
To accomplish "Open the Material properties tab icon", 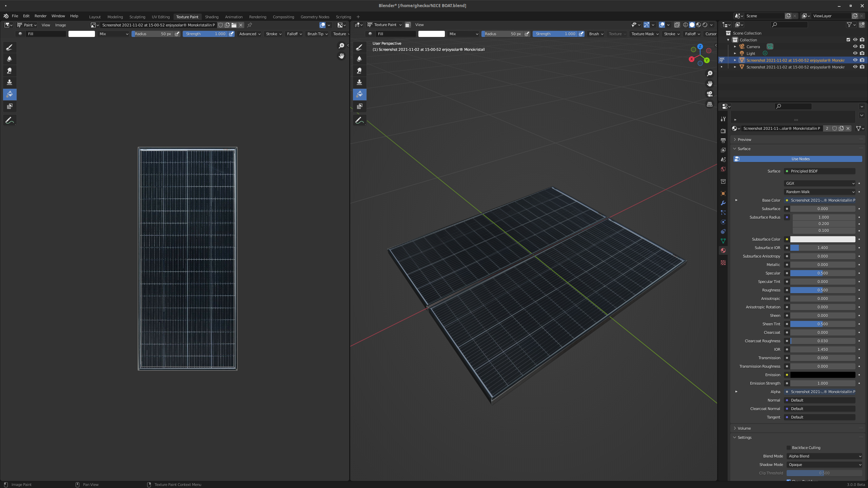I will pyautogui.click(x=723, y=250).
